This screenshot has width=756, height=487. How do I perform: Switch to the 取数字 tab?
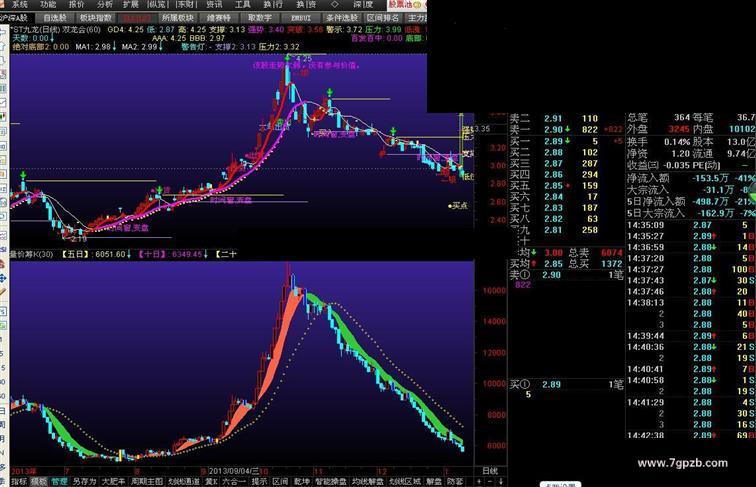(x=259, y=18)
